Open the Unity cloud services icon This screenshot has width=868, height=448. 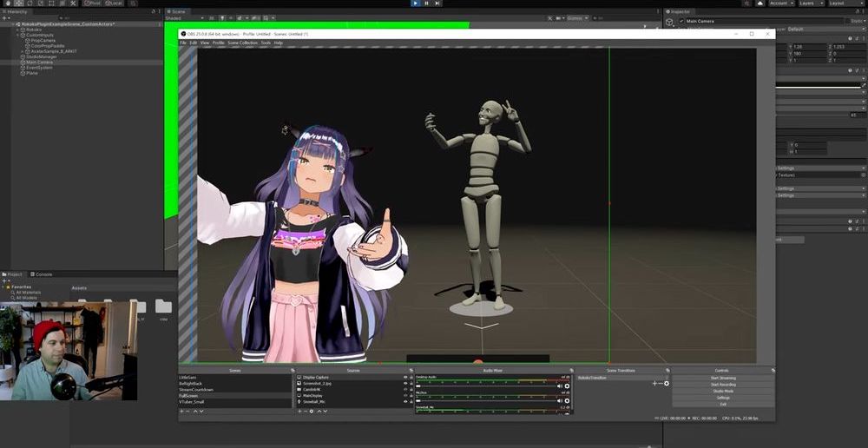[x=760, y=3]
